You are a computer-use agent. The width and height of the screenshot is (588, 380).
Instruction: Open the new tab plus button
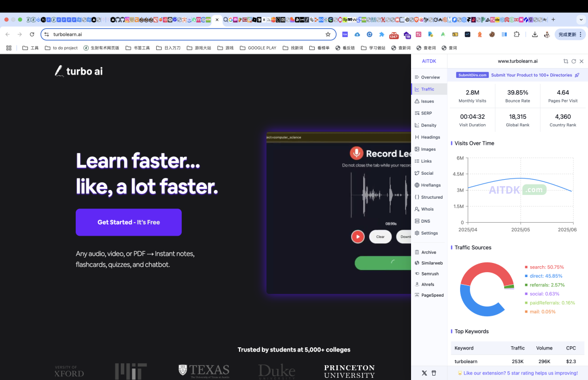pos(553,20)
